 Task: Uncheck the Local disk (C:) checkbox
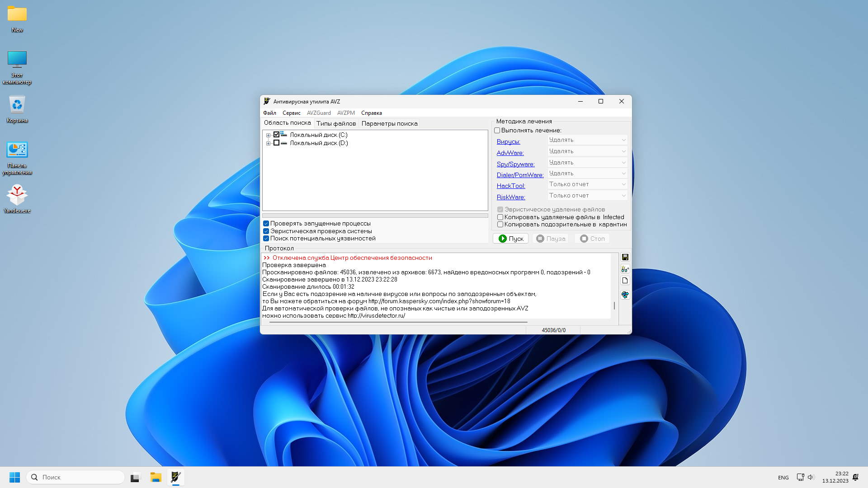(x=276, y=135)
